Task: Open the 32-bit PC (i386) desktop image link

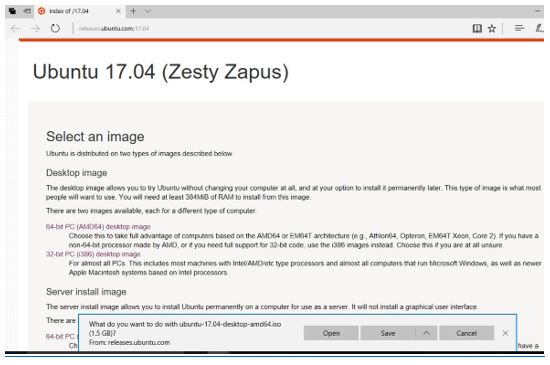Action: (x=93, y=254)
